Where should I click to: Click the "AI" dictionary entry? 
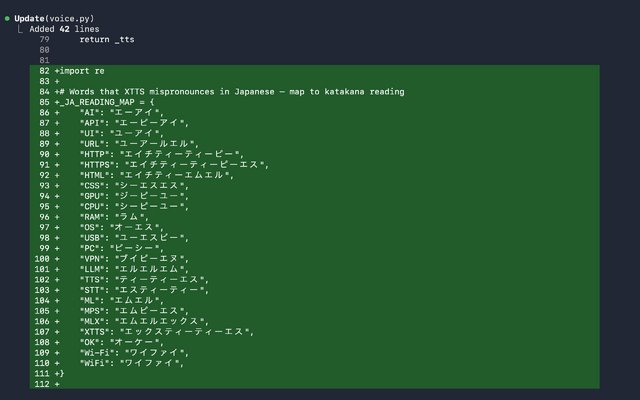tap(122, 113)
